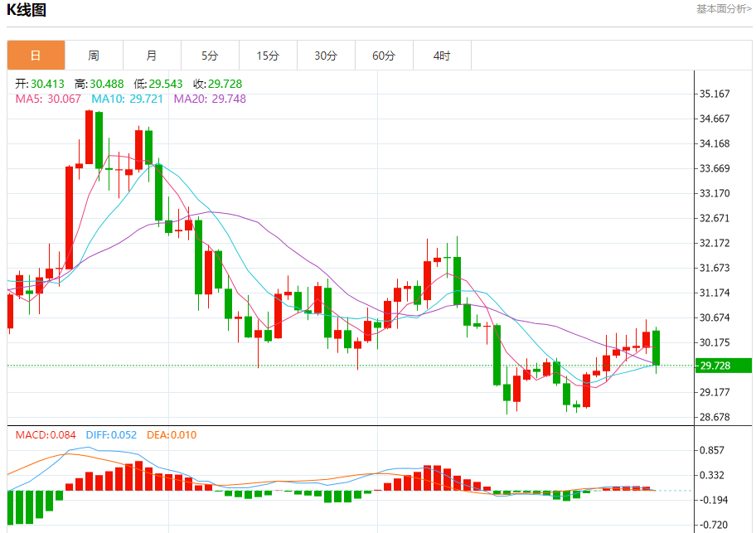Click the 低: 29.543 low value

coord(158,84)
